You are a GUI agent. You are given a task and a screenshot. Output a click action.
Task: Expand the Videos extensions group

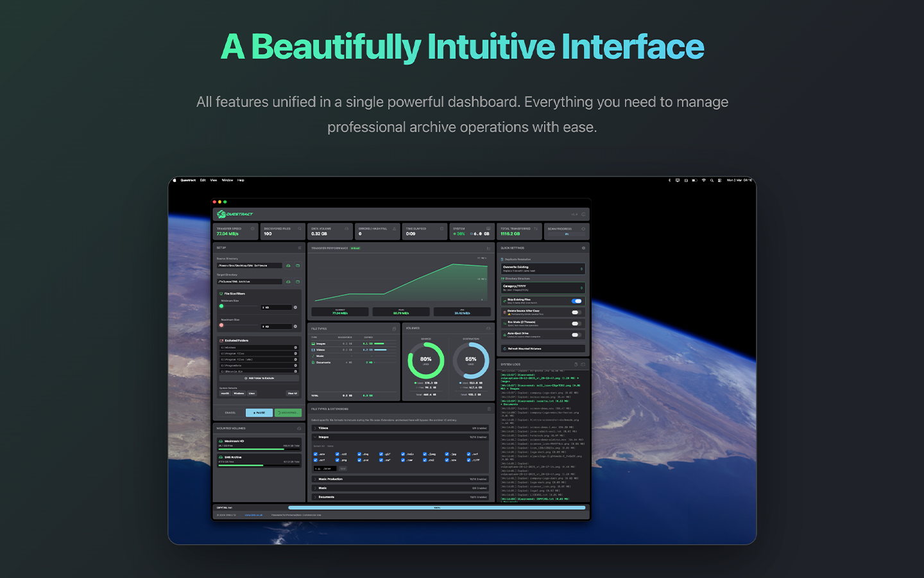point(400,428)
